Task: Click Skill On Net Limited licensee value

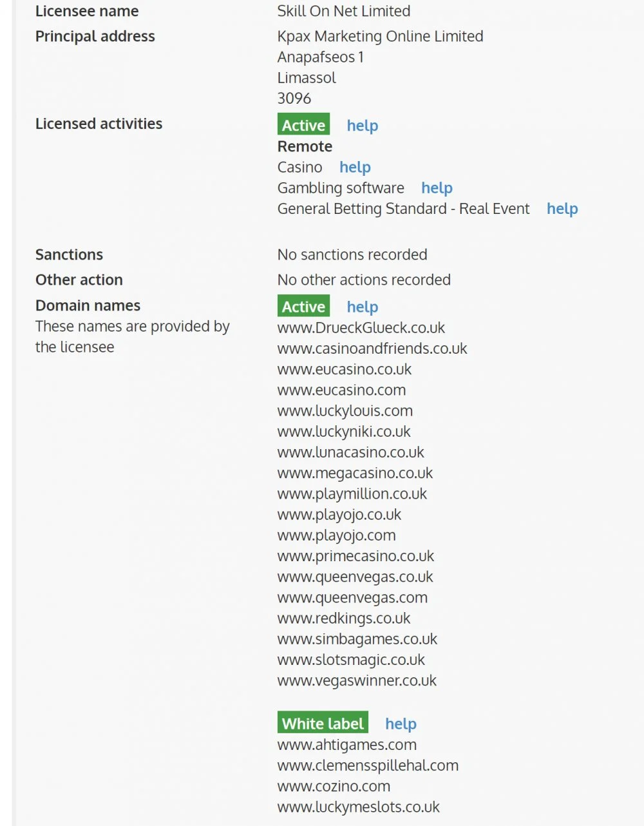Action: pyautogui.click(x=344, y=11)
